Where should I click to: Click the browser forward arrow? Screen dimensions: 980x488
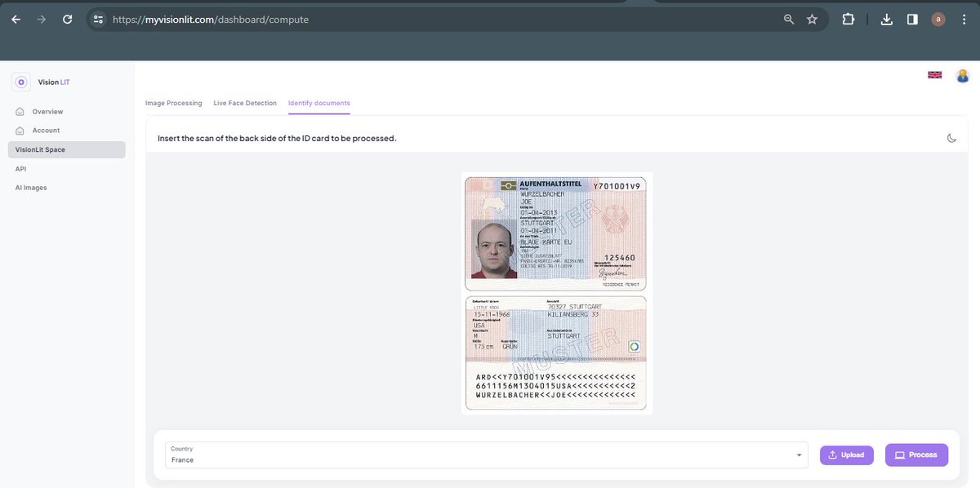point(42,19)
